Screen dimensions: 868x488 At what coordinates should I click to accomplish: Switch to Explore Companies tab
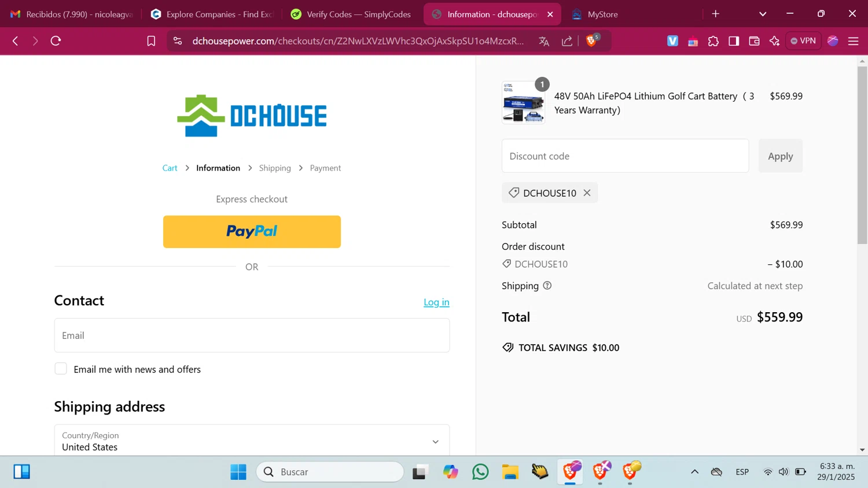(x=212, y=14)
